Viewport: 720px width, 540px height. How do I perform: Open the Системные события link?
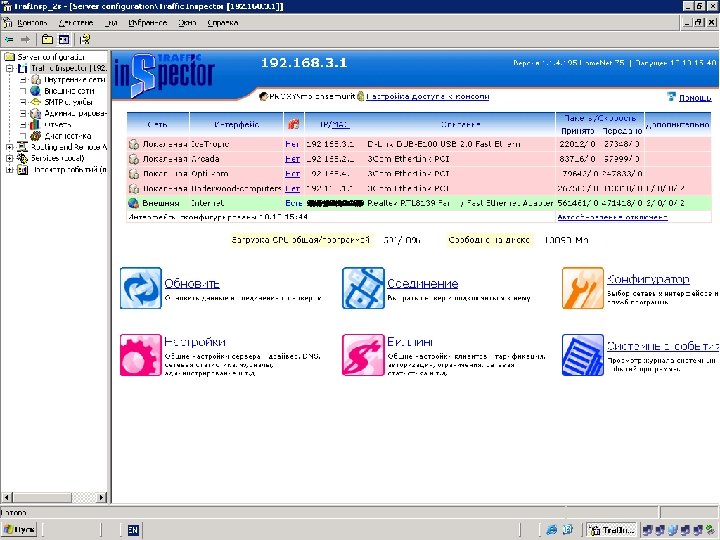click(663, 346)
